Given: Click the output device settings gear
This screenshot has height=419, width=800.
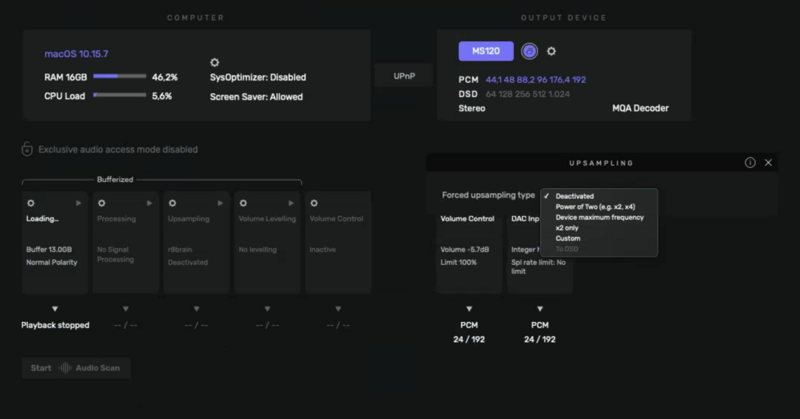Looking at the screenshot, I should point(551,51).
